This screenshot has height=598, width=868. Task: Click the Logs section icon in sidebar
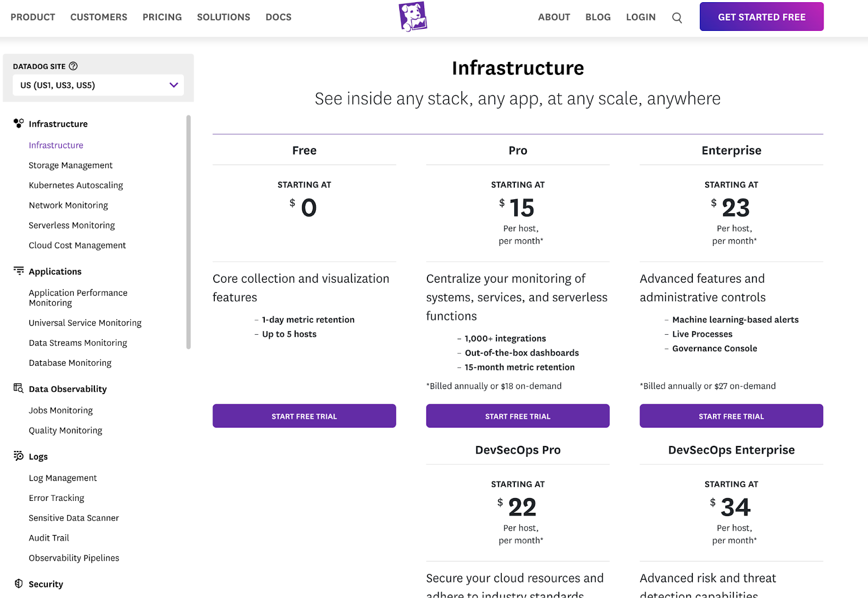pyautogui.click(x=18, y=456)
